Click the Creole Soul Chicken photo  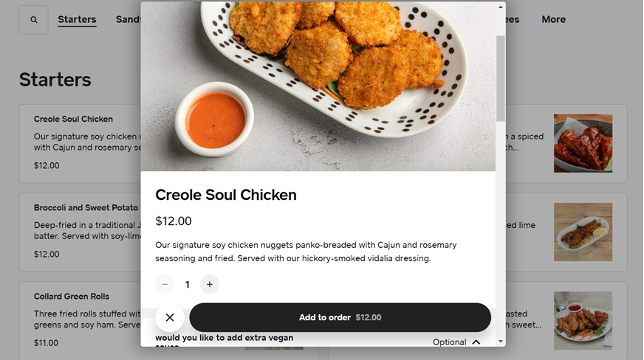click(x=318, y=86)
